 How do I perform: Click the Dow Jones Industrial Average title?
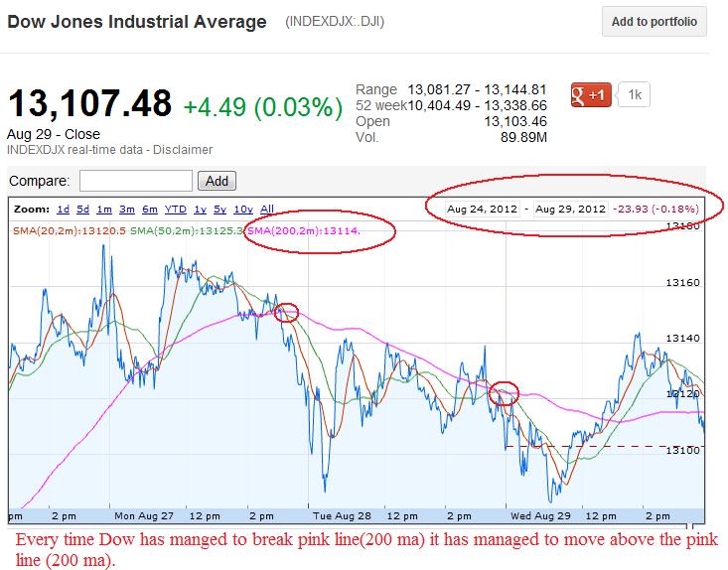tap(137, 22)
